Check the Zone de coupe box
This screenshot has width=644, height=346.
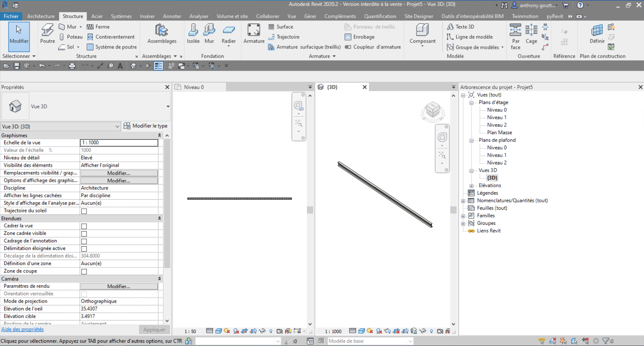(x=84, y=271)
